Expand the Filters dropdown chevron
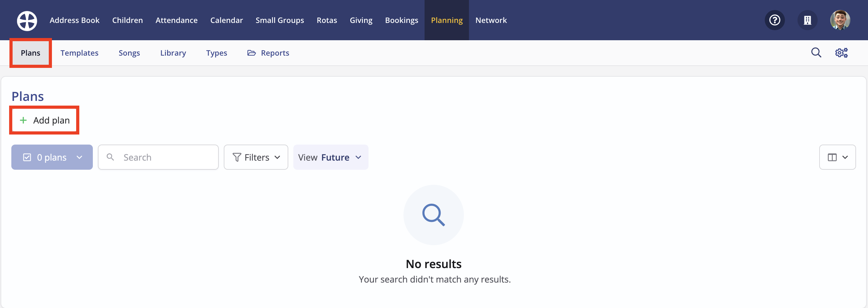Image resolution: width=868 pixels, height=308 pixels. pos(277,157)
